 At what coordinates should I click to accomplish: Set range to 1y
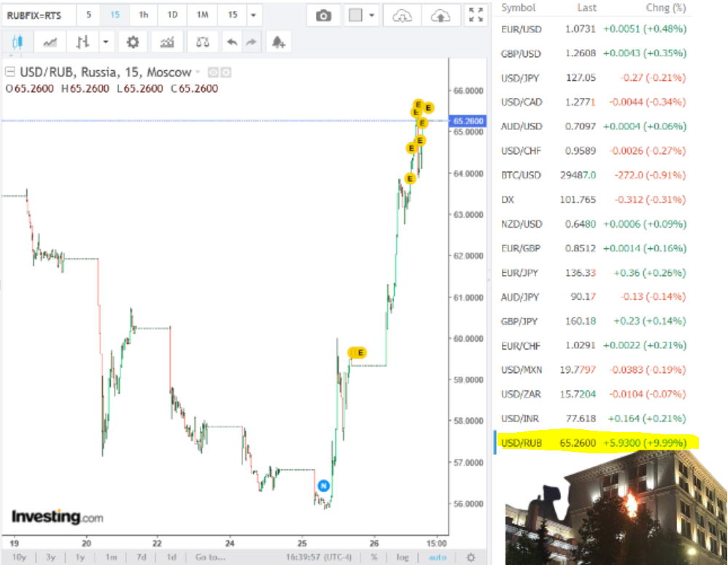pyautogui.click(x=80, y=557)
